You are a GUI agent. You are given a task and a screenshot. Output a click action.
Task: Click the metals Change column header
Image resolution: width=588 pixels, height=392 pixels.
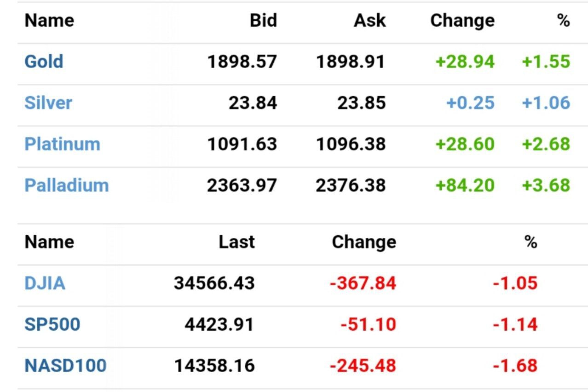(462, 21)
